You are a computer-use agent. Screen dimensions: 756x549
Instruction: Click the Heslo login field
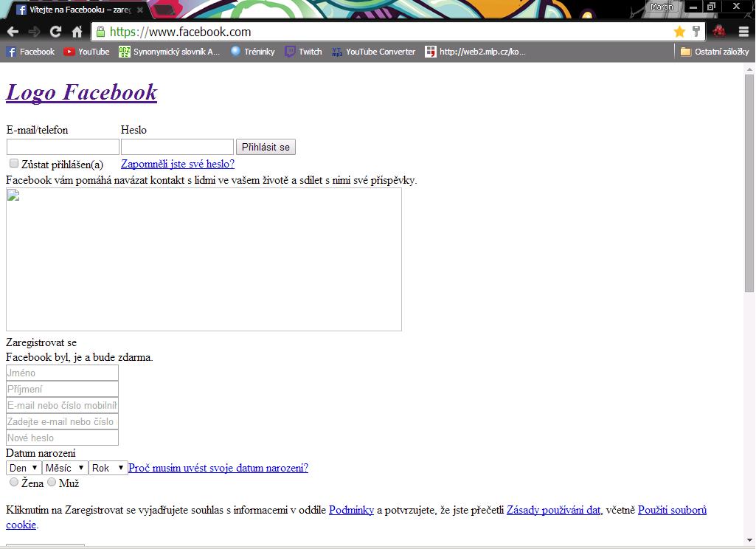click(x=177, y=147)
